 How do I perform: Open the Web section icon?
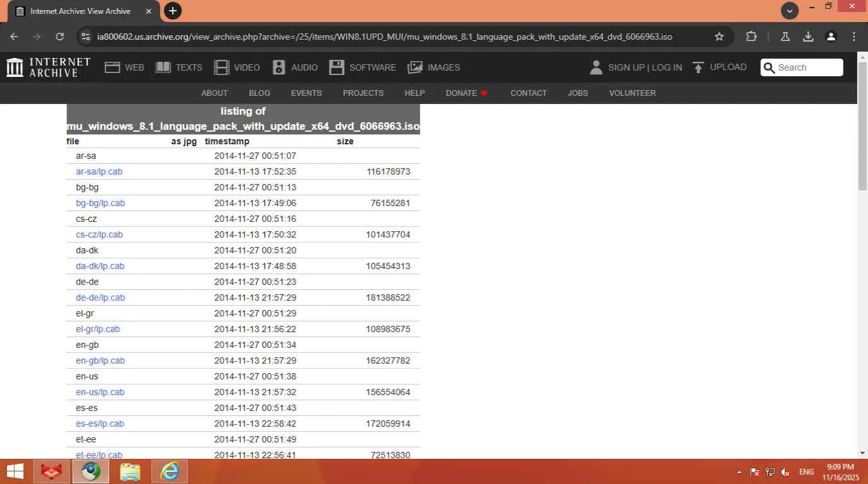112,67
